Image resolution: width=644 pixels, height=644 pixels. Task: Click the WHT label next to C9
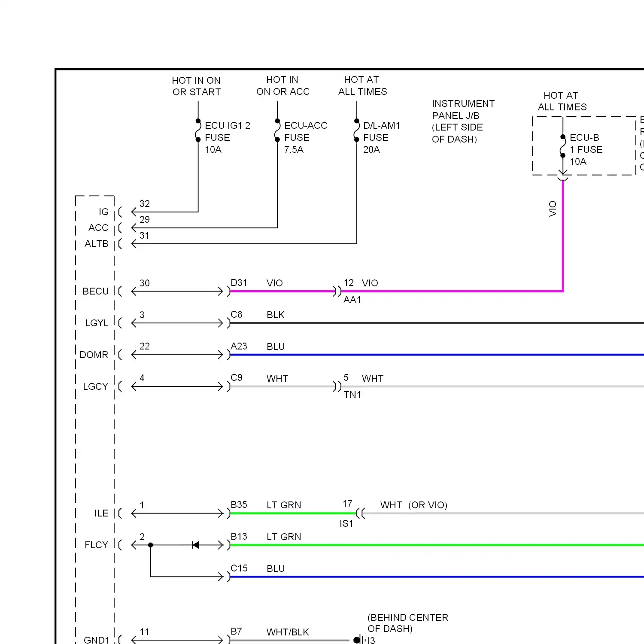pos(277,378)
